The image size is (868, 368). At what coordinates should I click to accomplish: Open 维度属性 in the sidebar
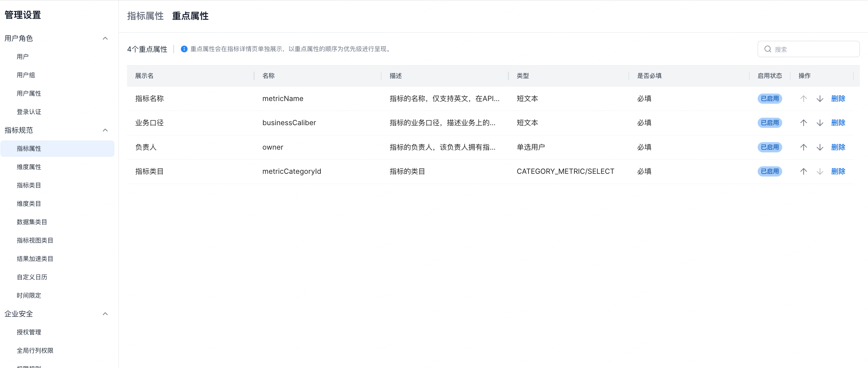[x=29, y=167]
